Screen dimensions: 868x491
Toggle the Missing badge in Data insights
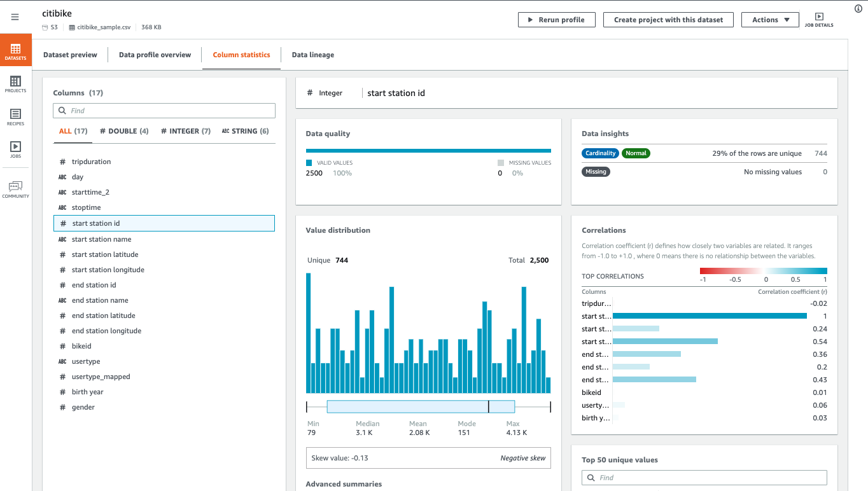596,171
